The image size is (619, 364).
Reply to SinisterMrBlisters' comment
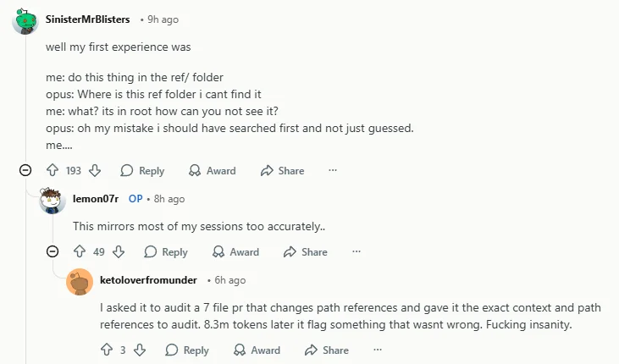tap(142, 170)
